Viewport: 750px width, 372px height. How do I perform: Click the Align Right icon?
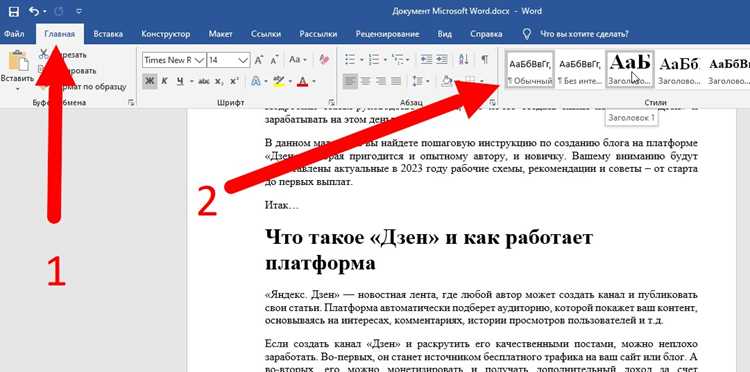click(x=381, y=81)
